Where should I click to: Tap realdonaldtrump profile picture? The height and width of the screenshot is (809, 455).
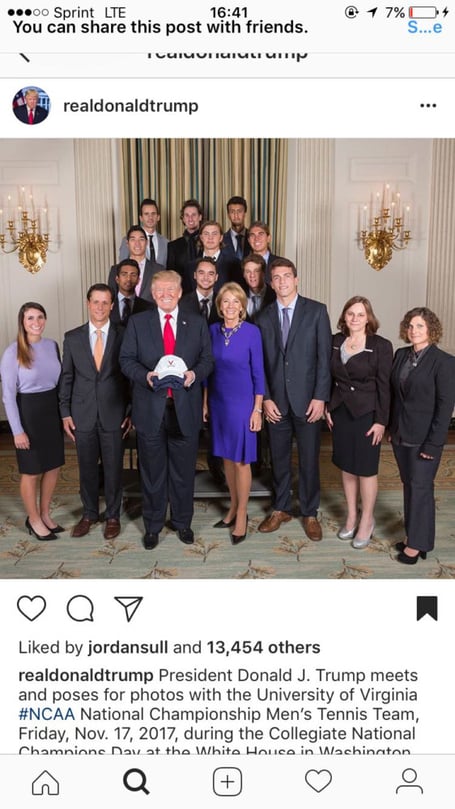tap(31, 106)
